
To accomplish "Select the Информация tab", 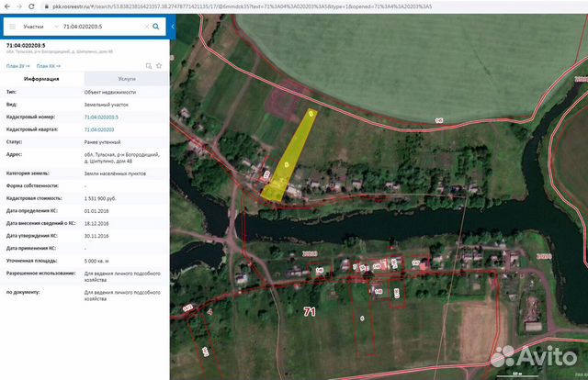I will pyautogui.click(x=41, y=79).
